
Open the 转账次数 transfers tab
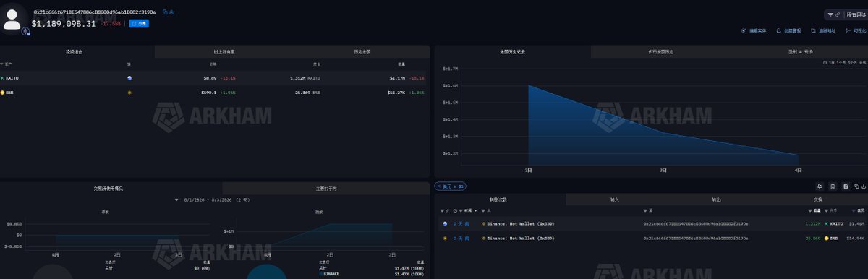(499, 199)
